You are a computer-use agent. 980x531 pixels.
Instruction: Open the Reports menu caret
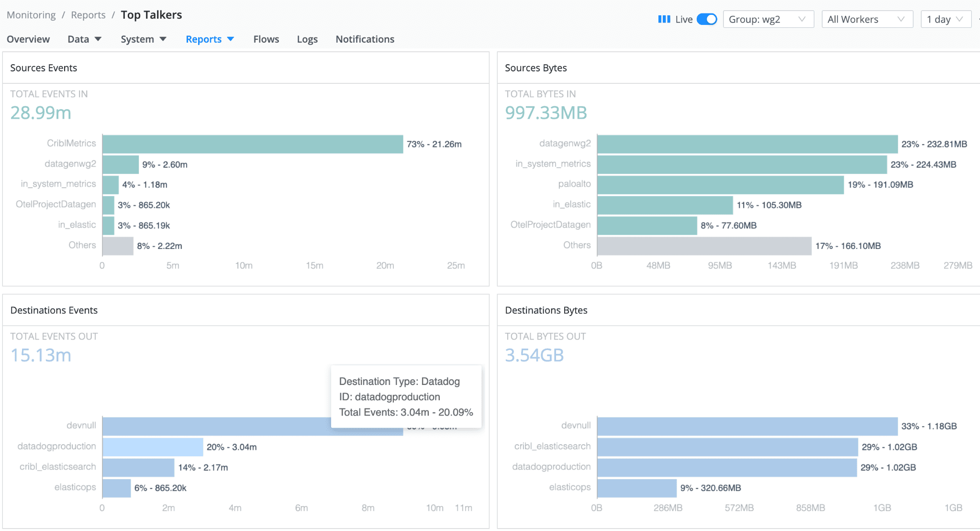(x=231, y=39)
